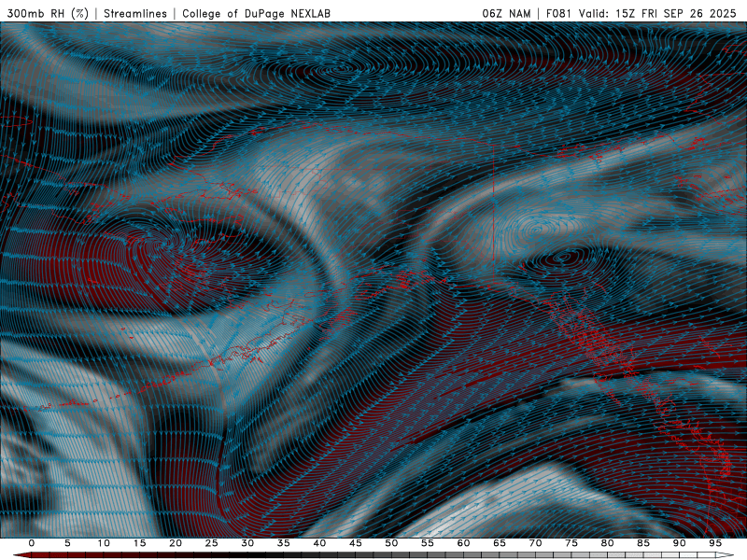This screenshot has width=747, height=560.
Task: Click the "70" tick label on color scale
Action: 535,543
